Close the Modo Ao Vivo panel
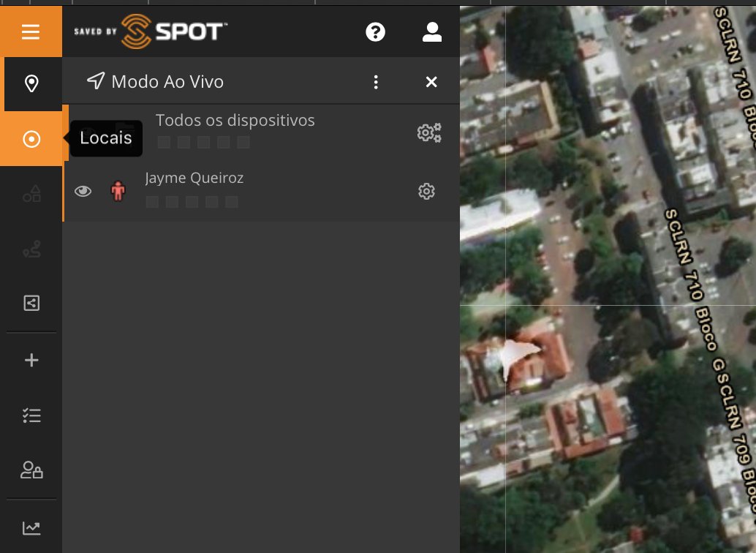Viewport: 756px width, 553px height. tap(431, 82)
